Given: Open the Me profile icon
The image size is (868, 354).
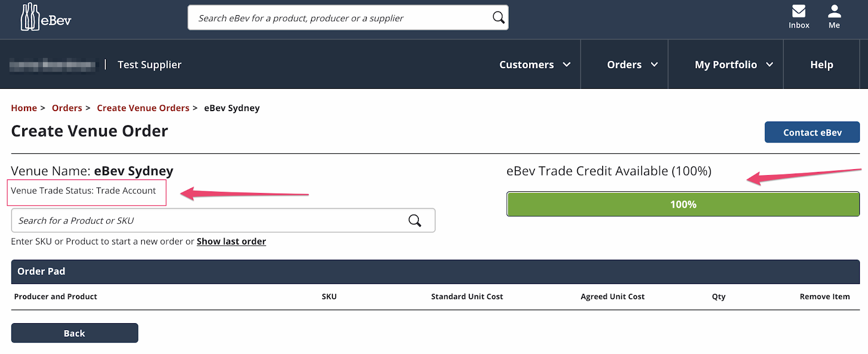Looking at the screenshot, I should click(834, 11).
